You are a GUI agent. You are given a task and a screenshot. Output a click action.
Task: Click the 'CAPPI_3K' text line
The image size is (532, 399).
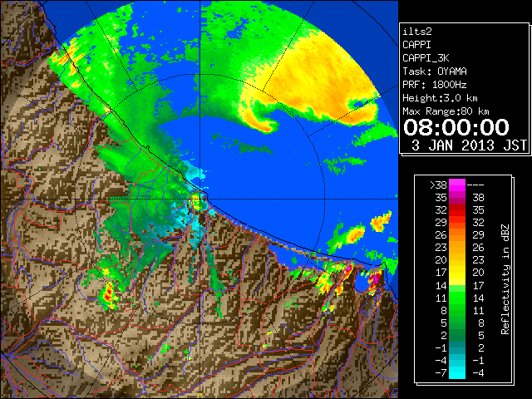[x=426, y=58]
